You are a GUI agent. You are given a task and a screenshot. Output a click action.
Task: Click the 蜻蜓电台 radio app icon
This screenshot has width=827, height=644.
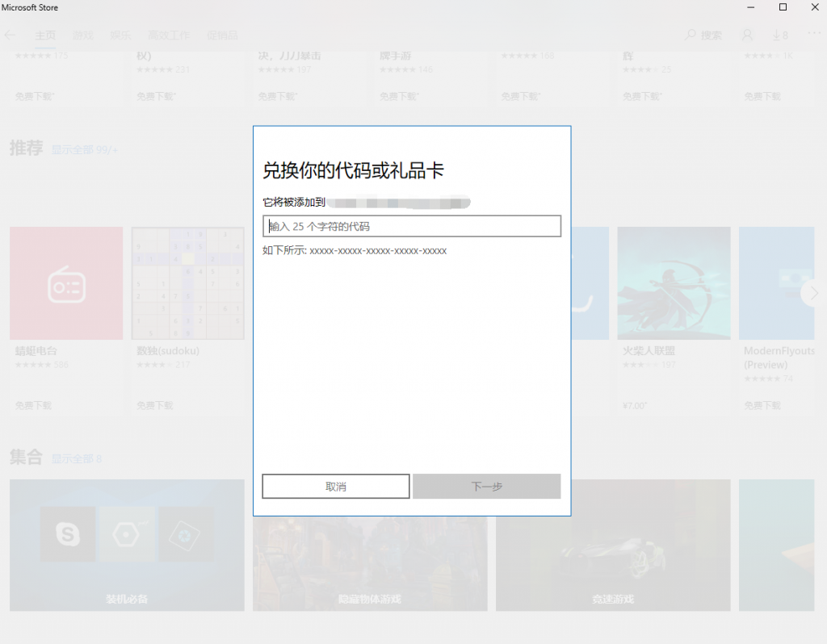66,283
